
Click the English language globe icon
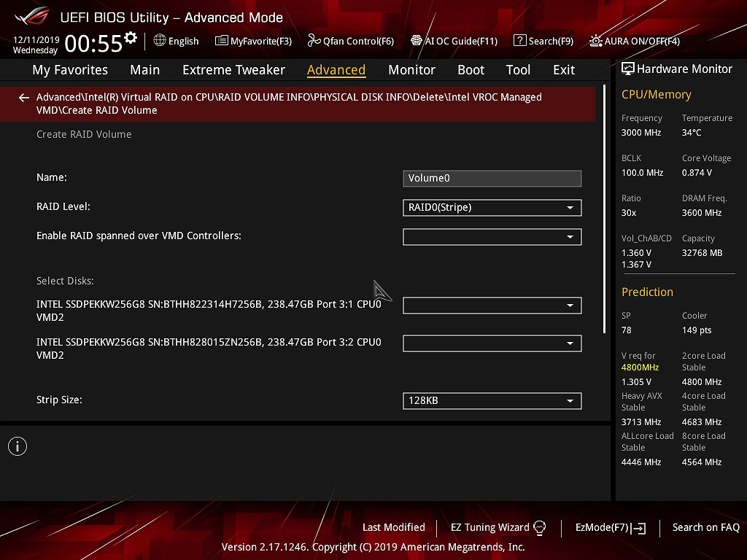coord(160,41)
